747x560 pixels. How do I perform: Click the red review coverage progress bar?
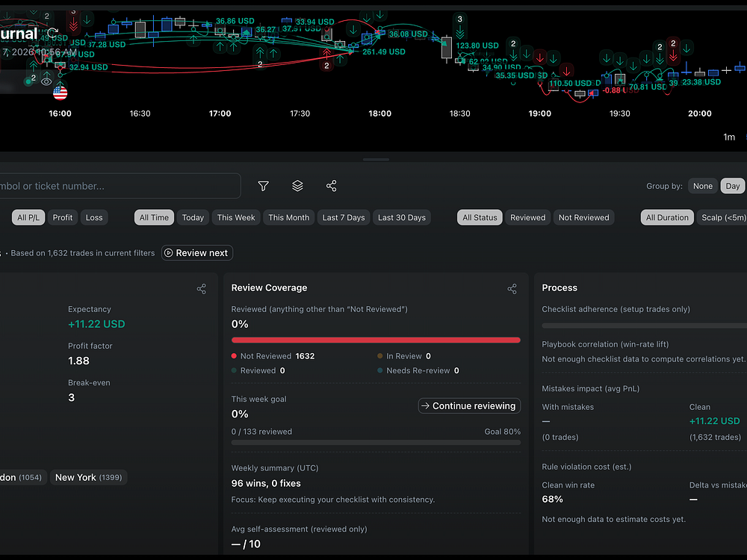(376, 340)
